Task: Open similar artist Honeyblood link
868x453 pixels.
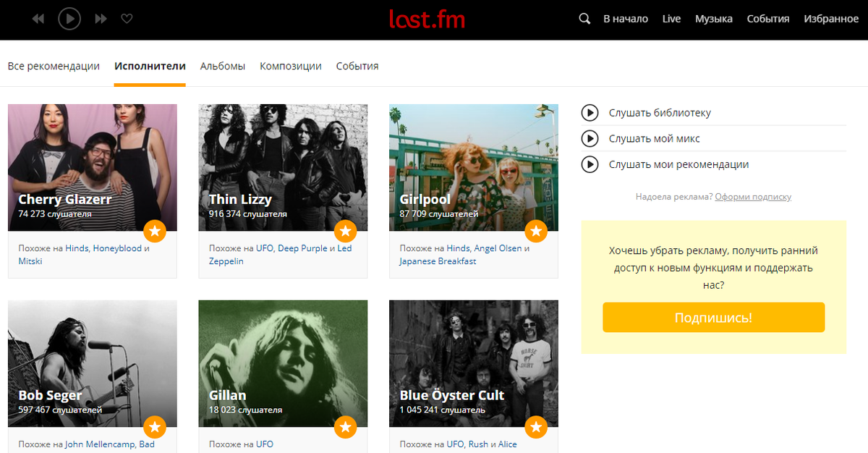Action: coord(117,248)
